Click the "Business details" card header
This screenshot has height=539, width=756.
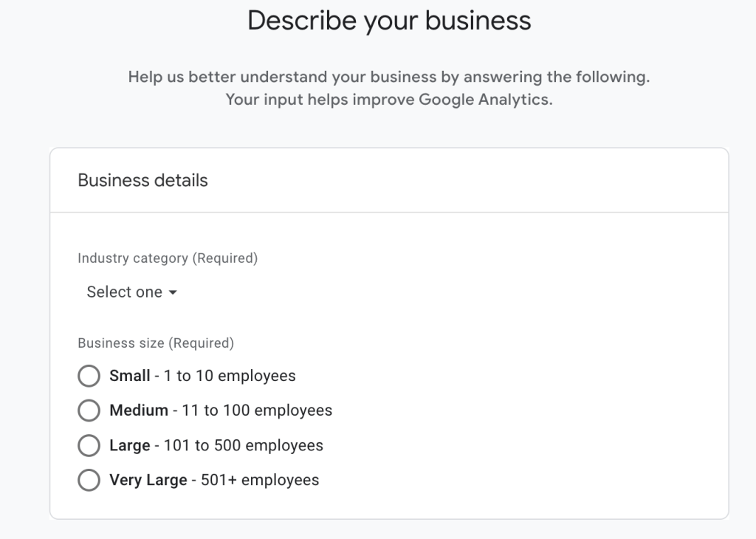click(143, 181)
